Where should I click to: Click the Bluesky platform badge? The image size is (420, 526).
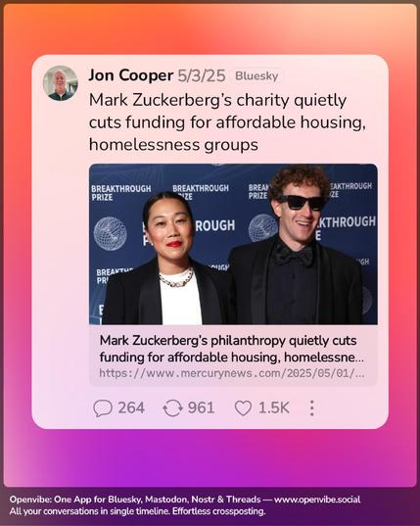[x=257, y=75]
